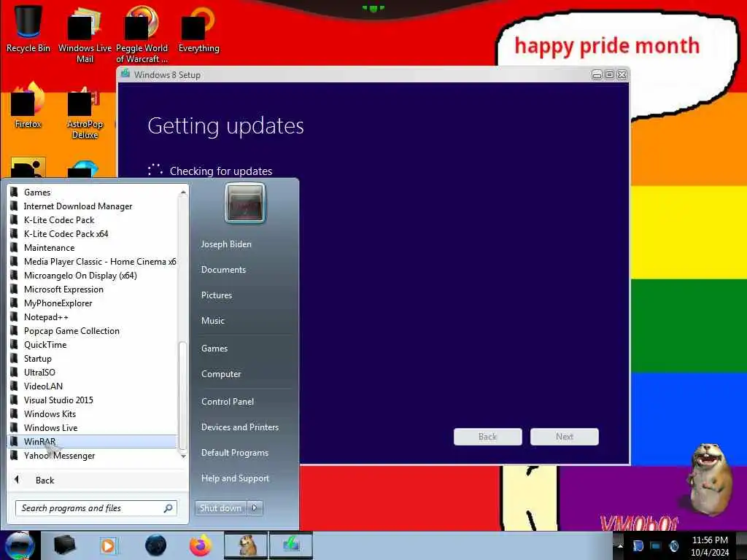Open Computer from Start menu

[221, 374]
